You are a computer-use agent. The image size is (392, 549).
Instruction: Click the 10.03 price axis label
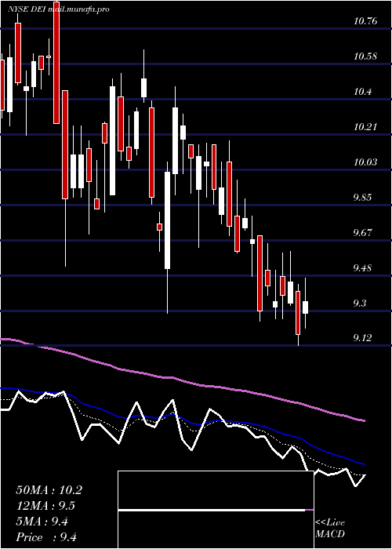pyautogui.click(x=365, y=162)
